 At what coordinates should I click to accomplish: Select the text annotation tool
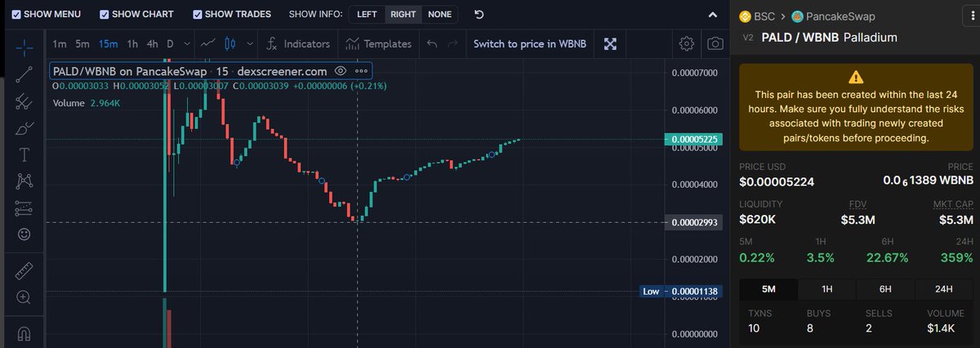[x=24, y=155]
